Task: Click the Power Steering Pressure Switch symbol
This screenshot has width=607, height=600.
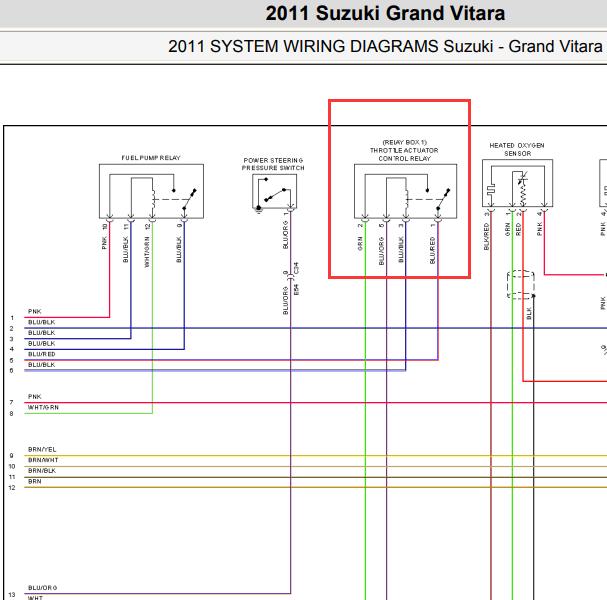Action: (274, 191)
